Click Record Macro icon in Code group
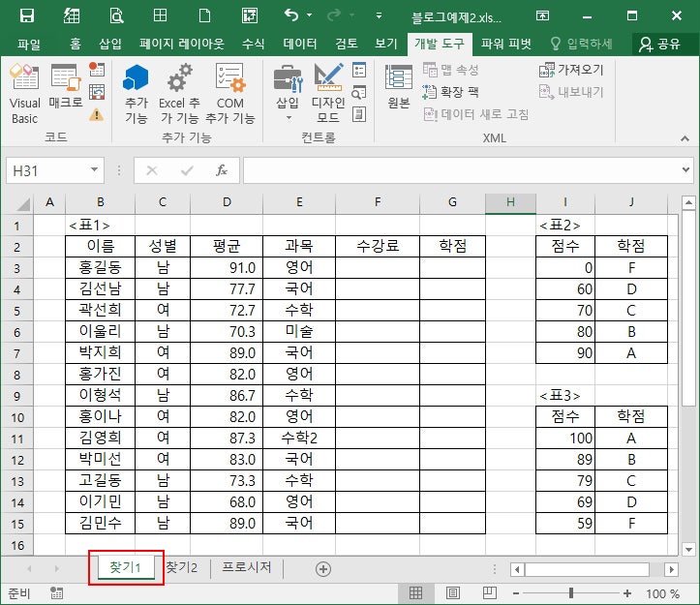This screenshot has height=605, width=700. [97, 69]
